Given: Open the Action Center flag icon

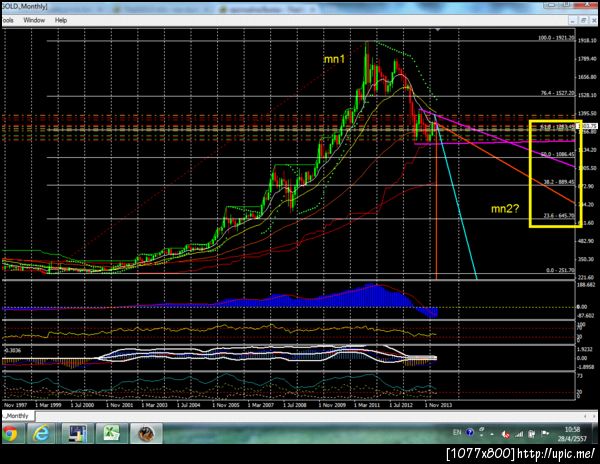Looking at the screenshot, I should (x=545, y=434).
